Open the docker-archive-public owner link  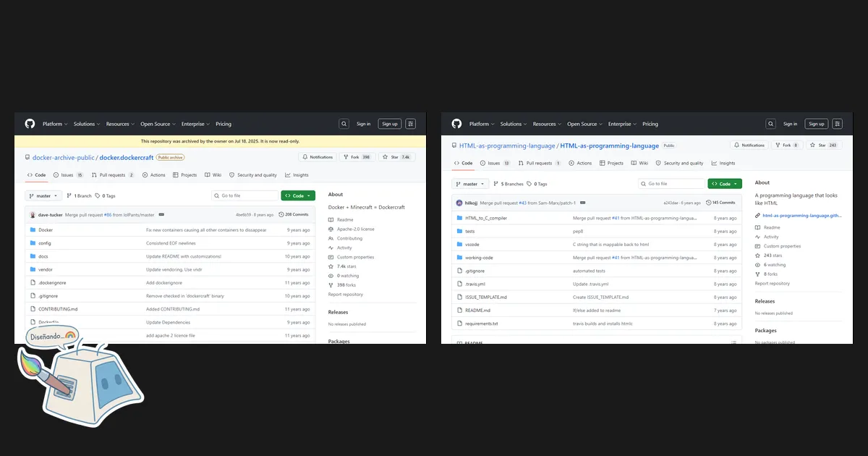[x=64, y=157]
